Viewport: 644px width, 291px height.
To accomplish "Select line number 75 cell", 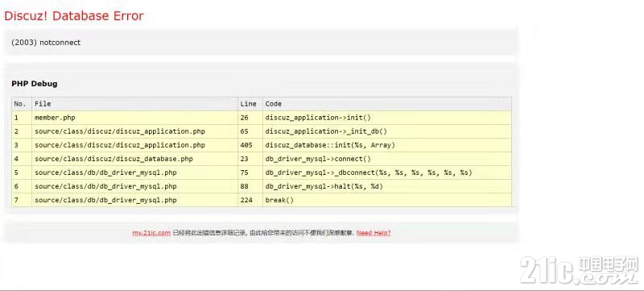I will point(250,173).
